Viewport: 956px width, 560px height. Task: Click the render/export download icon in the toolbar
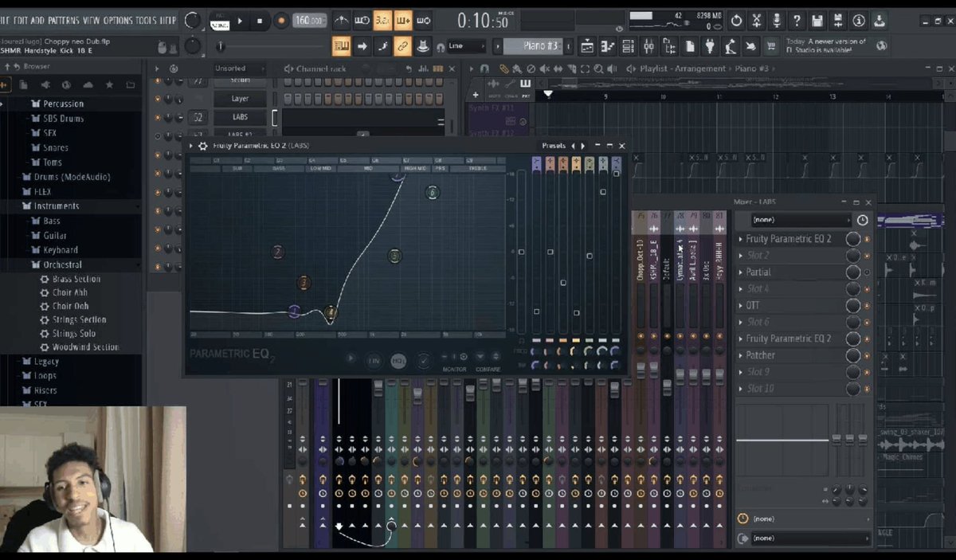pyautogui.click(x=880, y=21)
